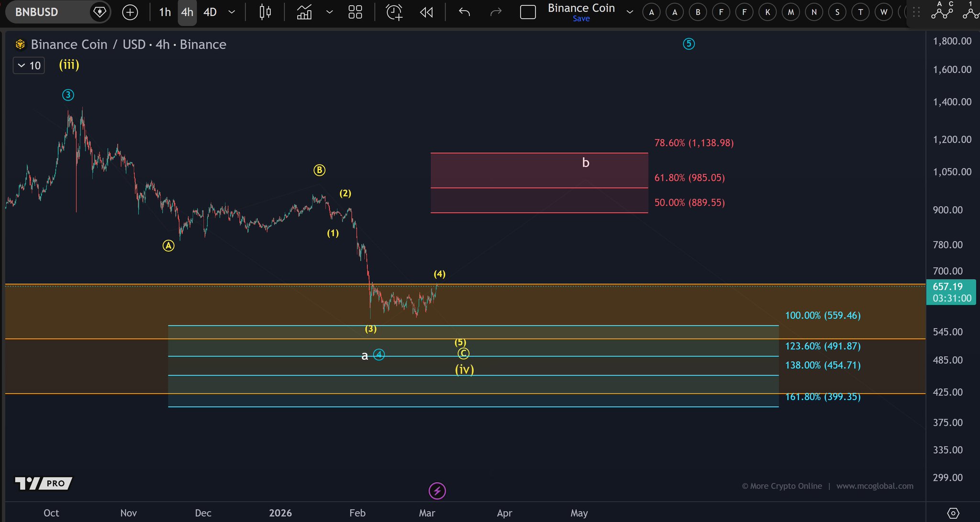Screen dimensions: 980x522
Task: Open BNBUSD symbol search
Action: pos(37,12)
